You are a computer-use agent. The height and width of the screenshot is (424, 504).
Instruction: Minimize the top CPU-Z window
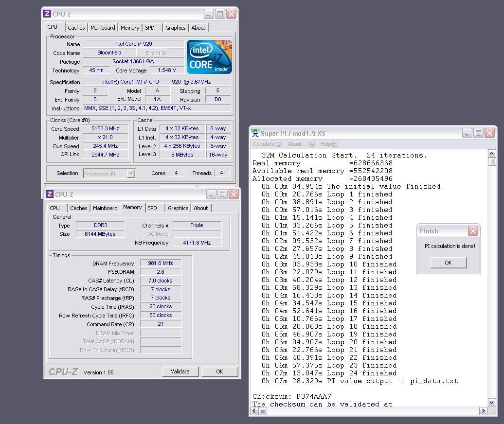coord(209,14)
